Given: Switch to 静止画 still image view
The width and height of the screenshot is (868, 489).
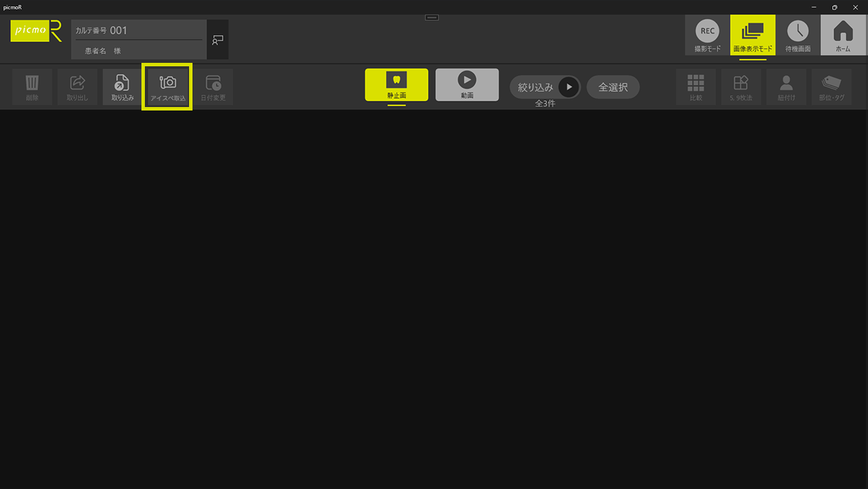Looking at the screenshot, I should [x=397, y=85].
